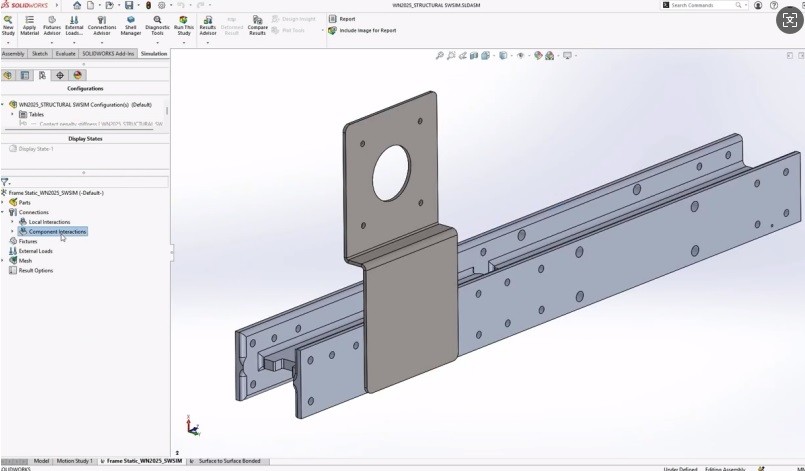Image resolution: width=805 pixels, height=471 pixels.
Task: Generate a Report
Action: point(342,19)
